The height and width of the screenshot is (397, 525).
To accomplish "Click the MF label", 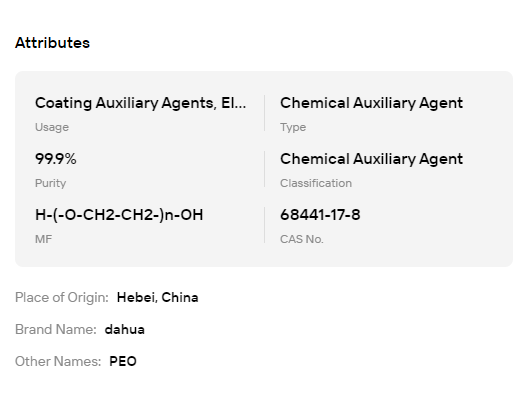I will pyautogui.click(x=44, y=239).
